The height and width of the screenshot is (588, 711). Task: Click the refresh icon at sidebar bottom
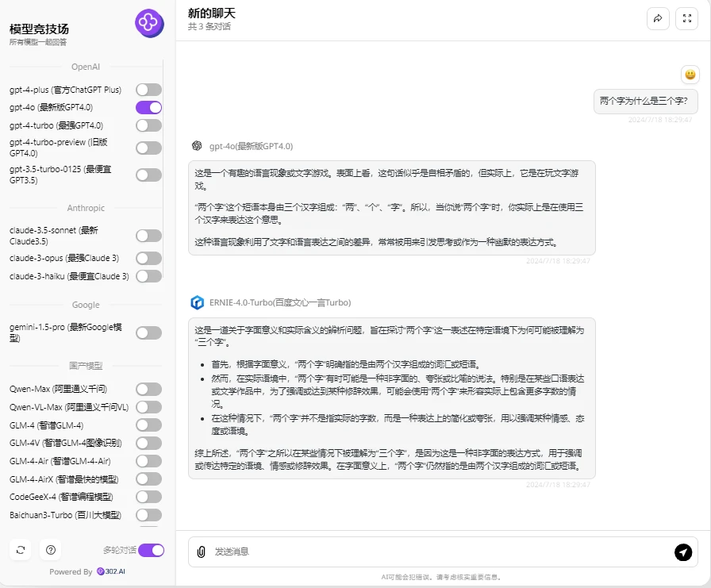pyautogui.click(x=21, y=550)
